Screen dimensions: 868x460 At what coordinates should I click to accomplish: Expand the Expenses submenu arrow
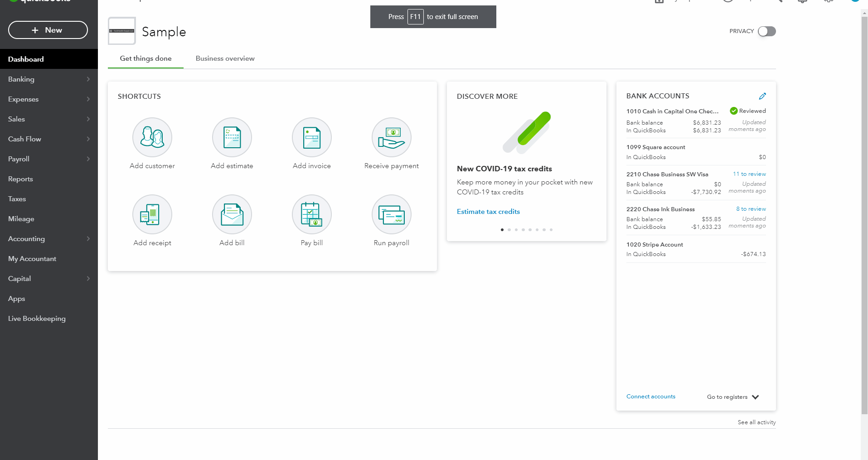(88, 99)
